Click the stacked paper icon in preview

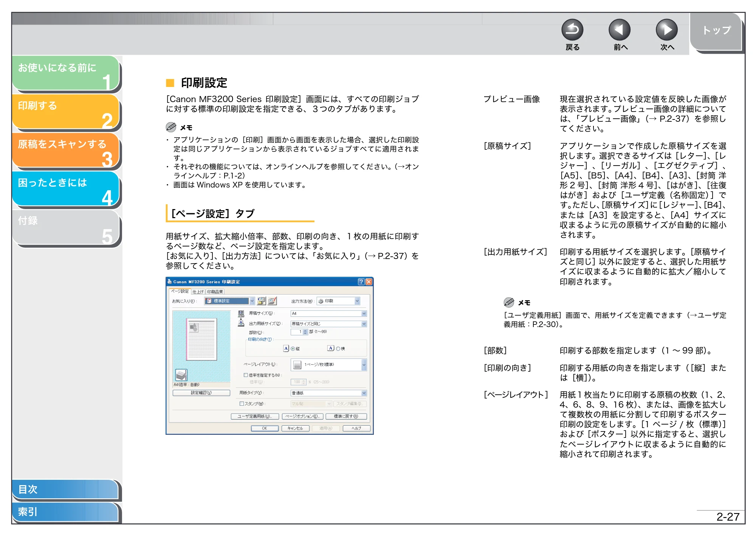[181, 375]
